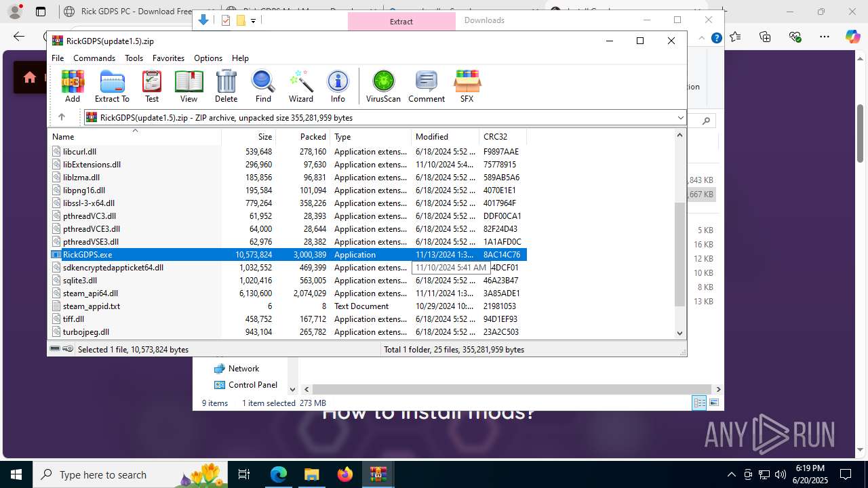The width and height of the screenshot is (868, 488).
Task: Sort file list by CRC32 column
Action: (x=502, y=137)
